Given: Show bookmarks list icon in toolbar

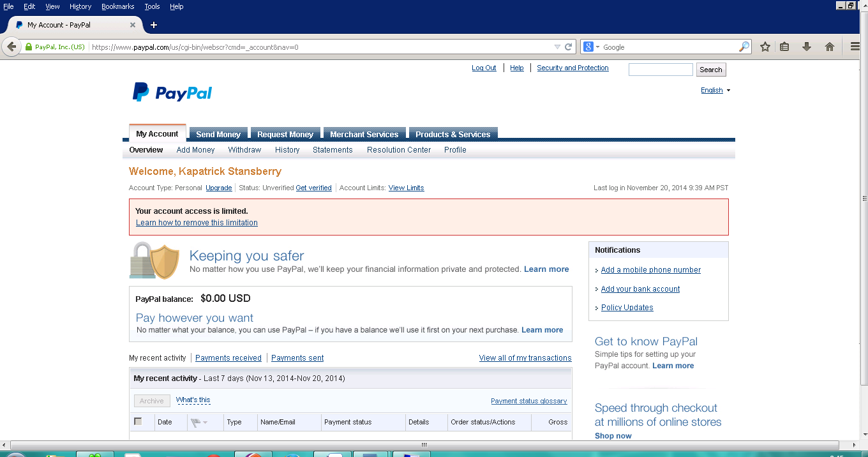Looking at the screenshot, I should [x=785, y=47].
